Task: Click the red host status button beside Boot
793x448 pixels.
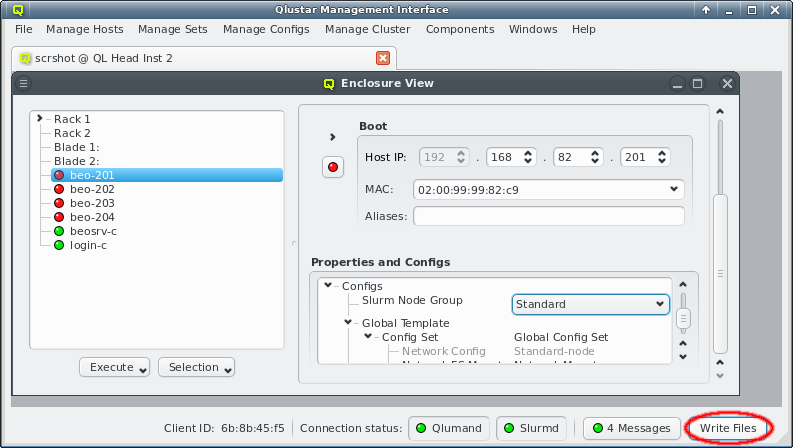Action: tap(333, 167)
